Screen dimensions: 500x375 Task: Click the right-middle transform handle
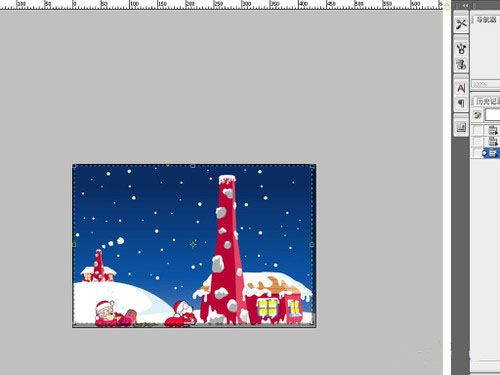pos(312,245)
